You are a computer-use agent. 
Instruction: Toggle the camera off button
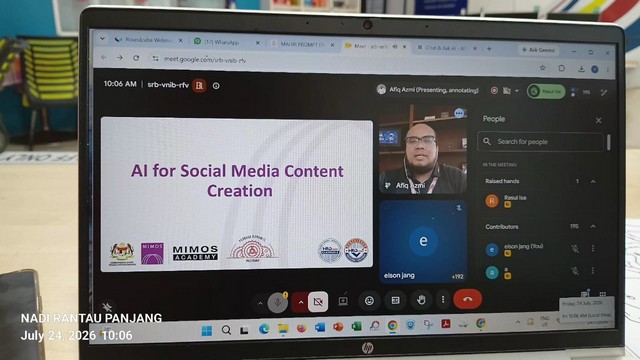click(x=318, y=302)
